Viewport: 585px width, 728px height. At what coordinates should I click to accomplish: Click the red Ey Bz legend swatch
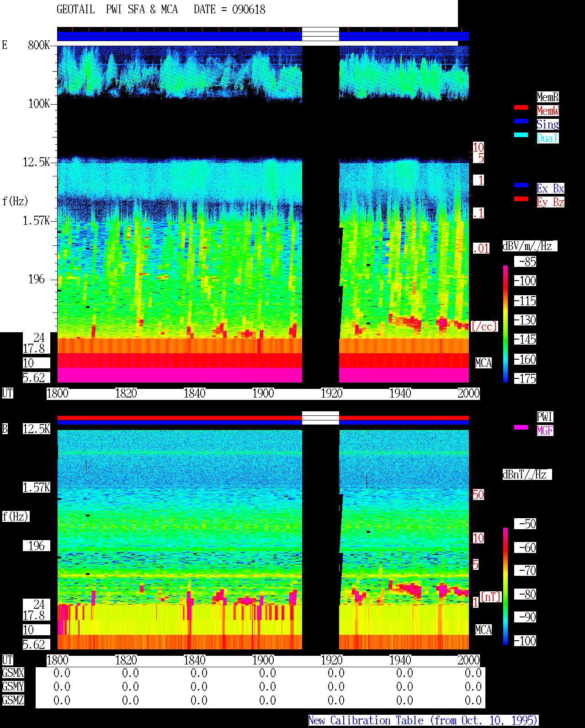click(521, 199)
